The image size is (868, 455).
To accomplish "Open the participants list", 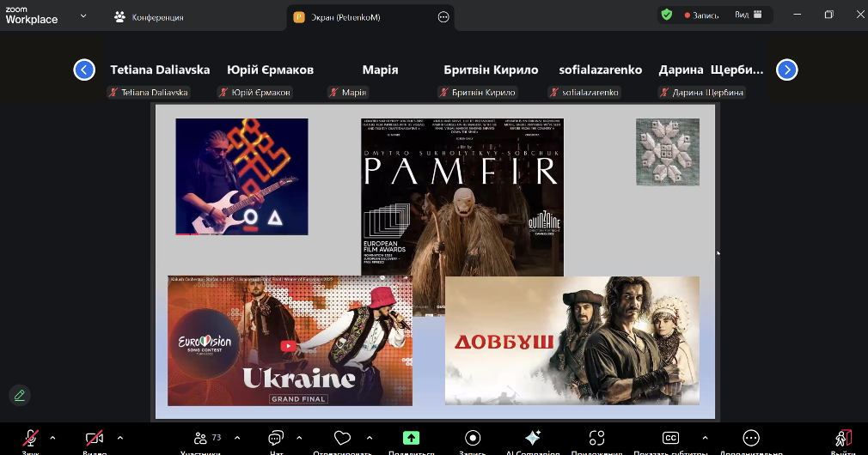I will click(x=203, y=439).
